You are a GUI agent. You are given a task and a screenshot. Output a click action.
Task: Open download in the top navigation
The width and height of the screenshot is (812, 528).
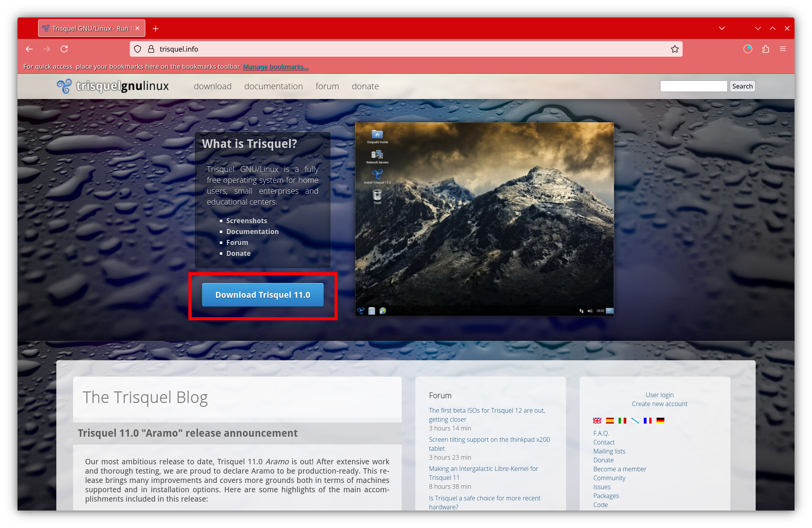coord(213,86)
